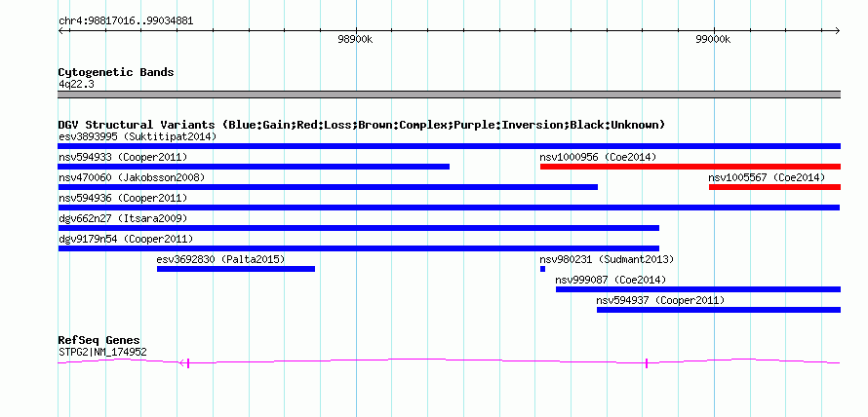Select the blue bar under esv3893995
The width and height of the screenshot is (868, 417).
(x=449, y=146)
